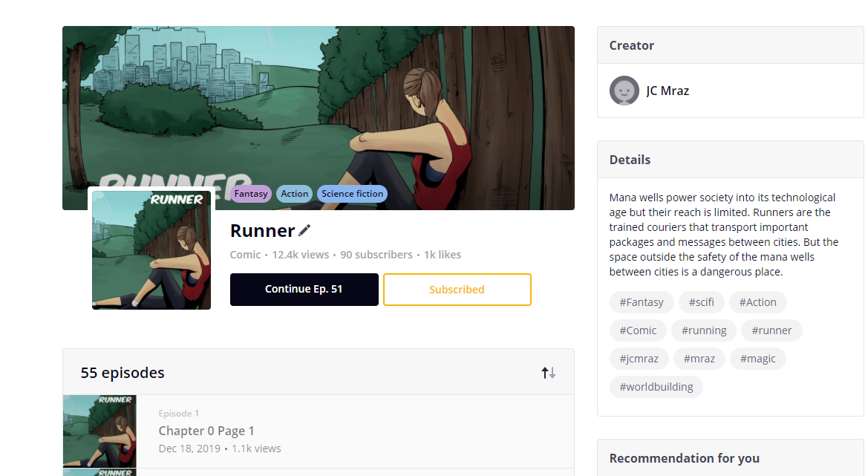Open the Science fiction genre tag
868x476 pixels.
(x=352, y=194)
